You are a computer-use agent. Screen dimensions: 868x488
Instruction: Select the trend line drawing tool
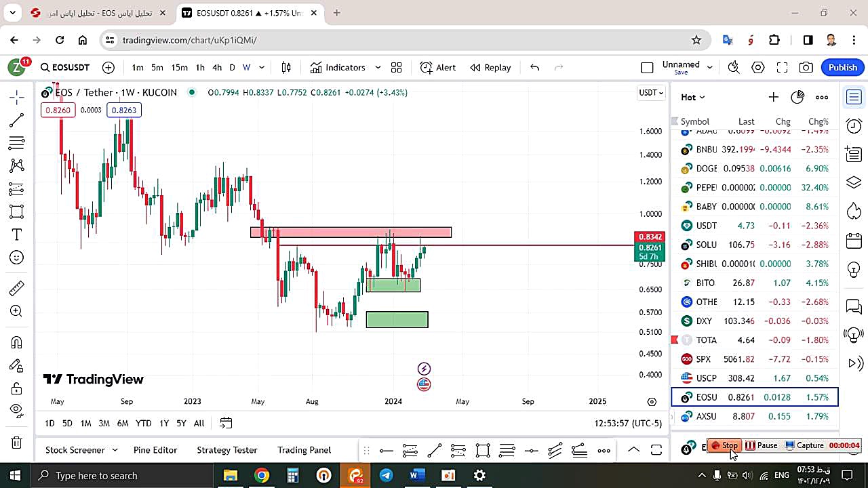click(x=17, y=120)
